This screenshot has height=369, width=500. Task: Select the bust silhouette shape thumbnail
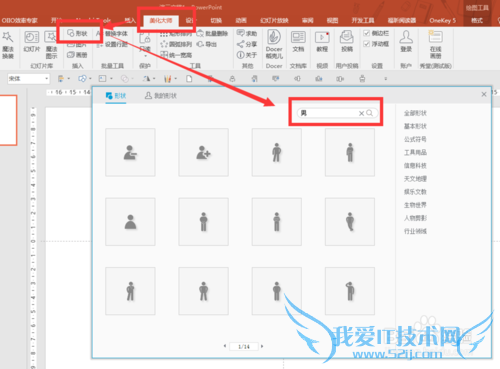(x=130, y=222)
